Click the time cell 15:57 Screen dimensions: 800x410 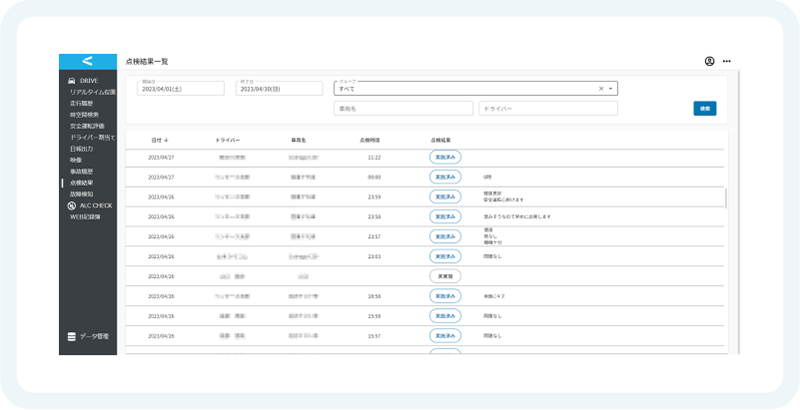pos(374,336)
